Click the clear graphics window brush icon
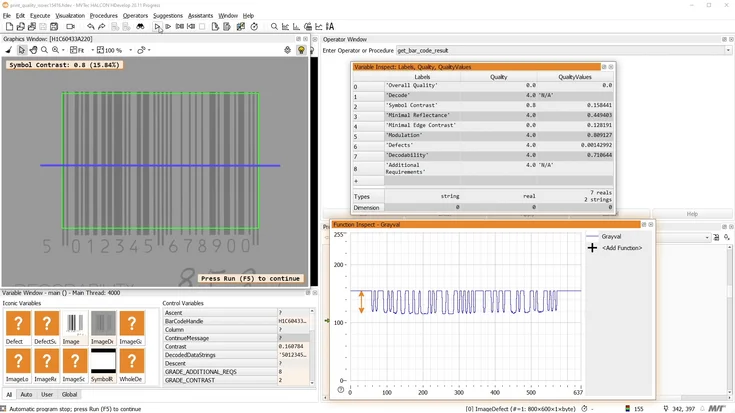Image resolution: width=735 pixels, height=413 pixels. [x=9, y=49]
